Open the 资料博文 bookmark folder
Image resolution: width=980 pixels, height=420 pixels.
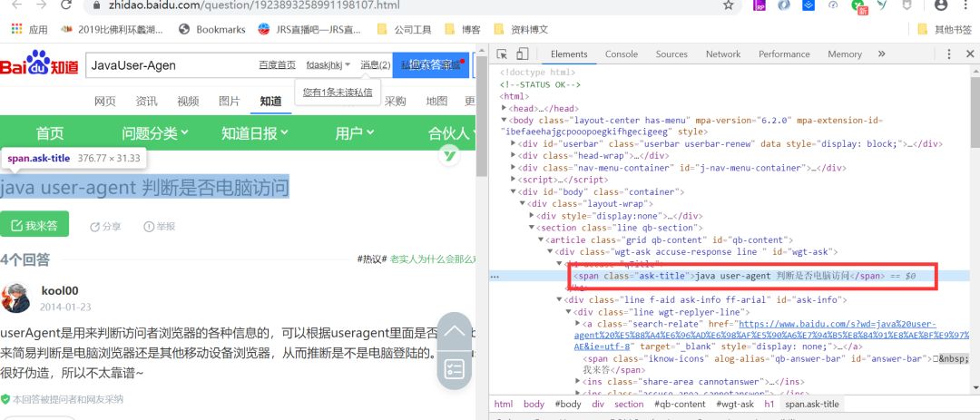pyautogui.click(x=521, y=29)
